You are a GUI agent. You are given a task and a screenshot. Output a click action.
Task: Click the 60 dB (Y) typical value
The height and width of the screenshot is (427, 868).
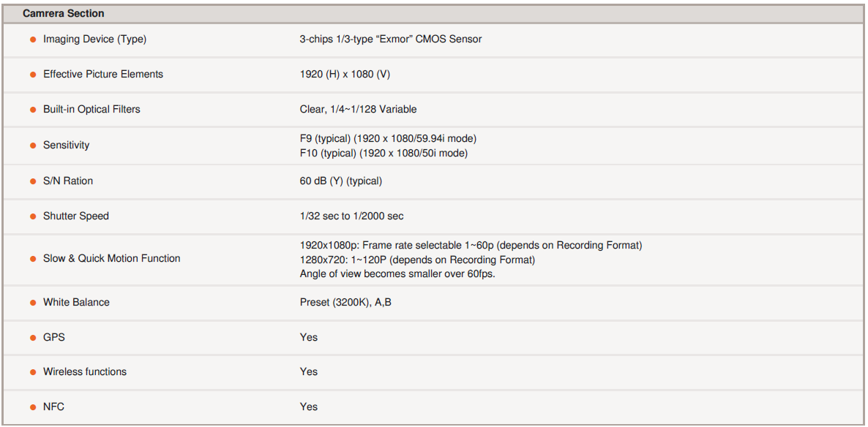click(x=340, y=181)
